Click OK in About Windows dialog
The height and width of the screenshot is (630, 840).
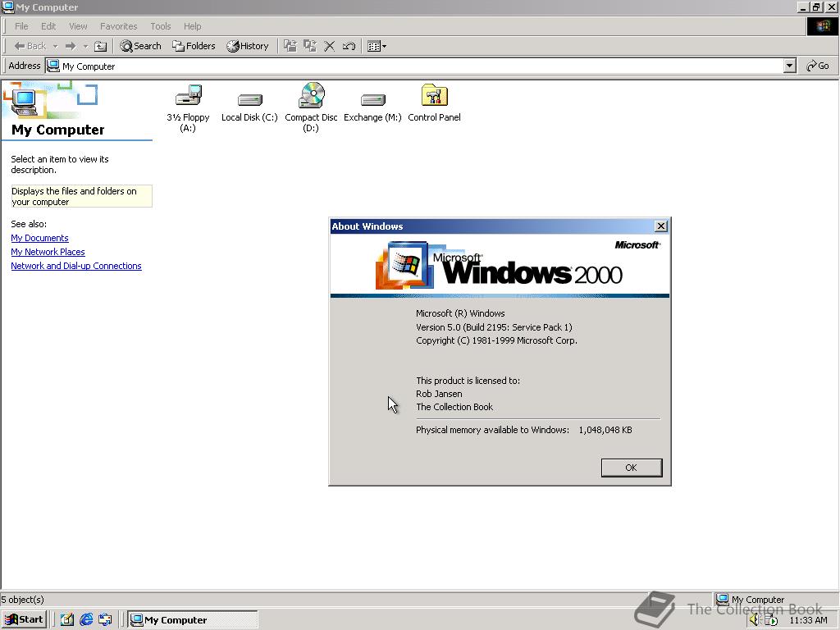point(632,468)
